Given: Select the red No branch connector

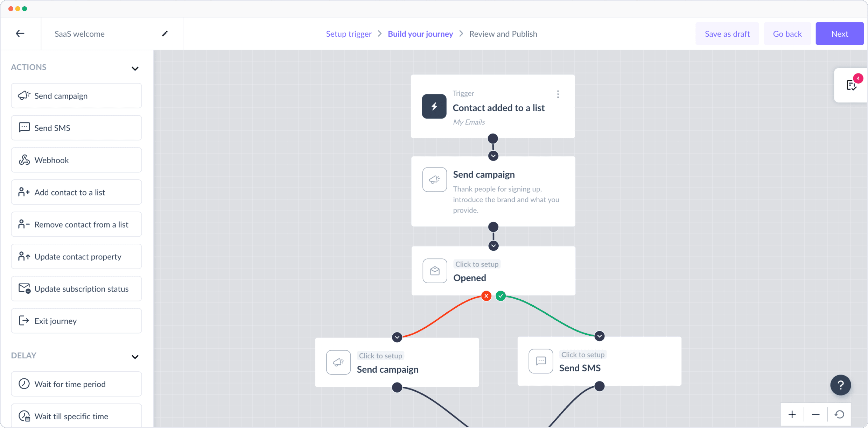Looking at the screenshot, I should point(486,296).
